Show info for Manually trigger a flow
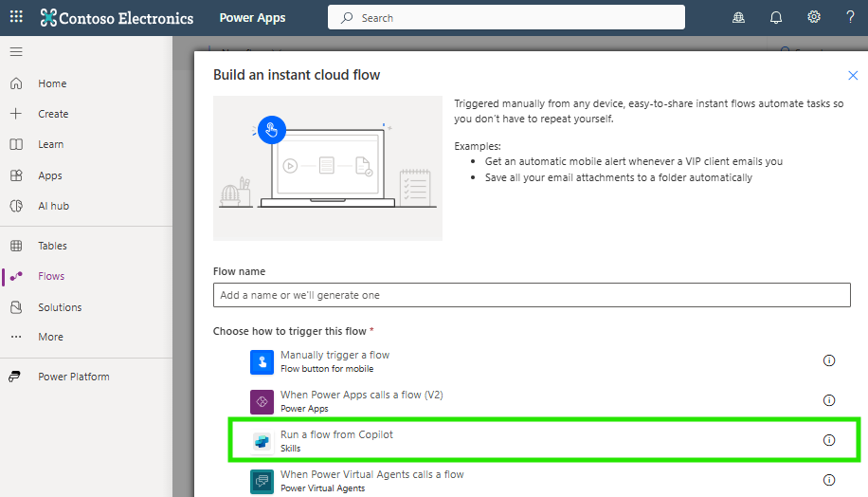 (x=829, y=360)
